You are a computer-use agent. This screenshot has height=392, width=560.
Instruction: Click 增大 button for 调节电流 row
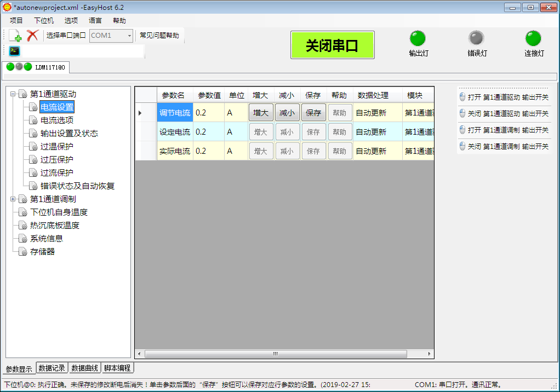click(x=261, y=113)
